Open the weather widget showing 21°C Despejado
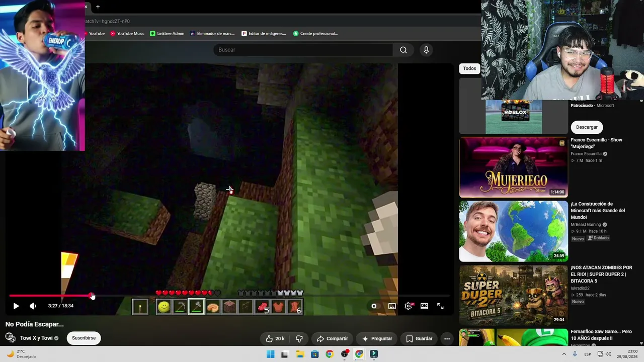 tap(22, 354)
